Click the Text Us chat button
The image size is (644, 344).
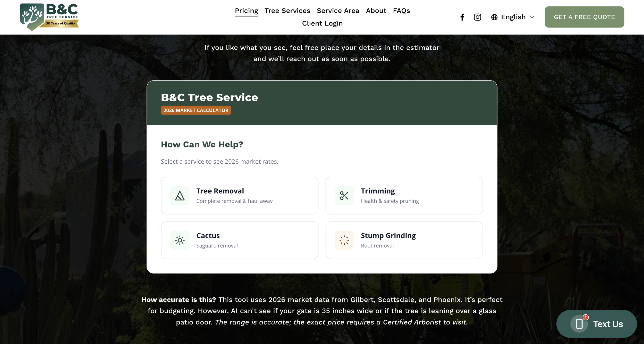(x=608, y=324)
